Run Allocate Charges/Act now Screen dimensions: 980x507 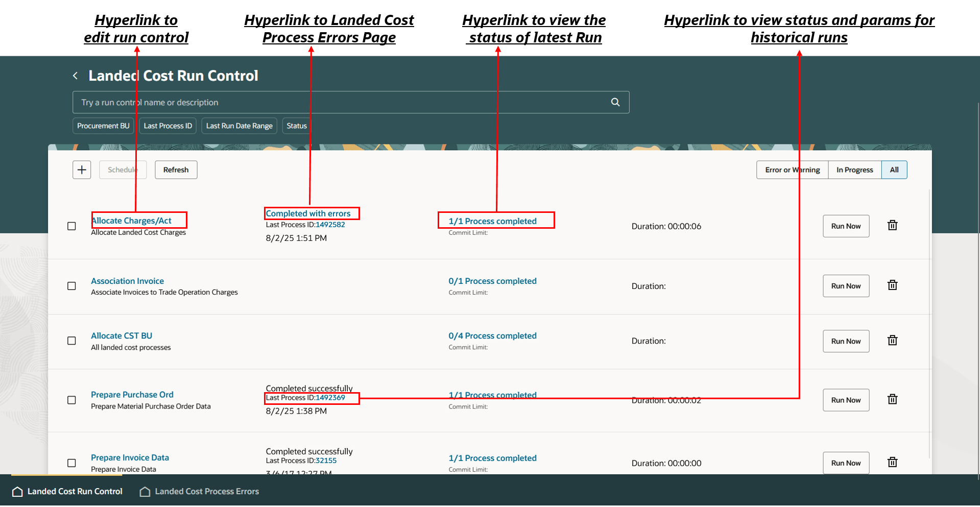pos(846,226)
